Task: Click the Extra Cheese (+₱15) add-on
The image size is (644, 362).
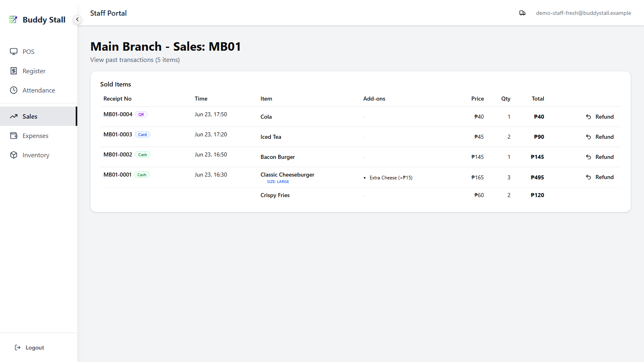Action: pos(391,177)
